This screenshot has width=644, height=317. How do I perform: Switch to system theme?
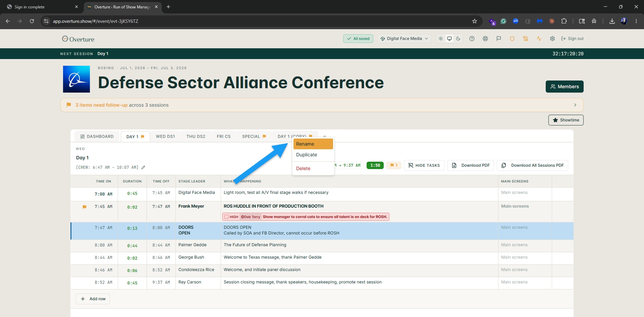[449, 39]
